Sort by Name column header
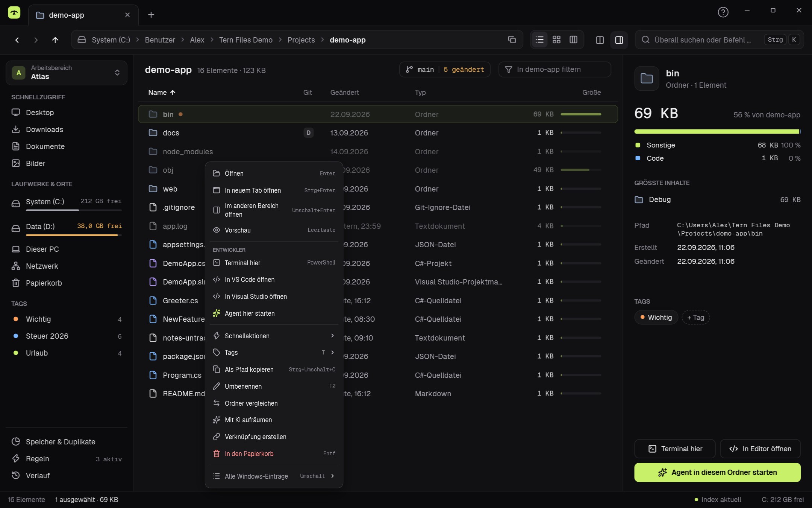This screenshot has width=812, height=508. coord(162,93)
